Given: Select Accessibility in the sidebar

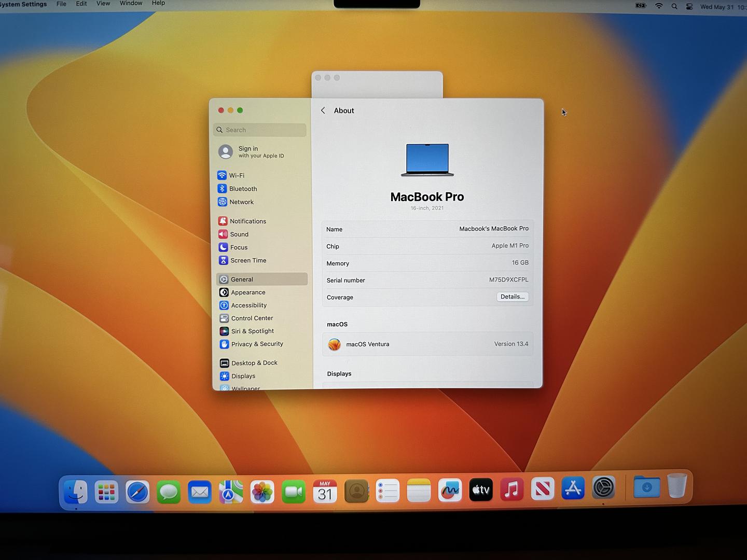Looking at the screenshot, I should (248, 305).
